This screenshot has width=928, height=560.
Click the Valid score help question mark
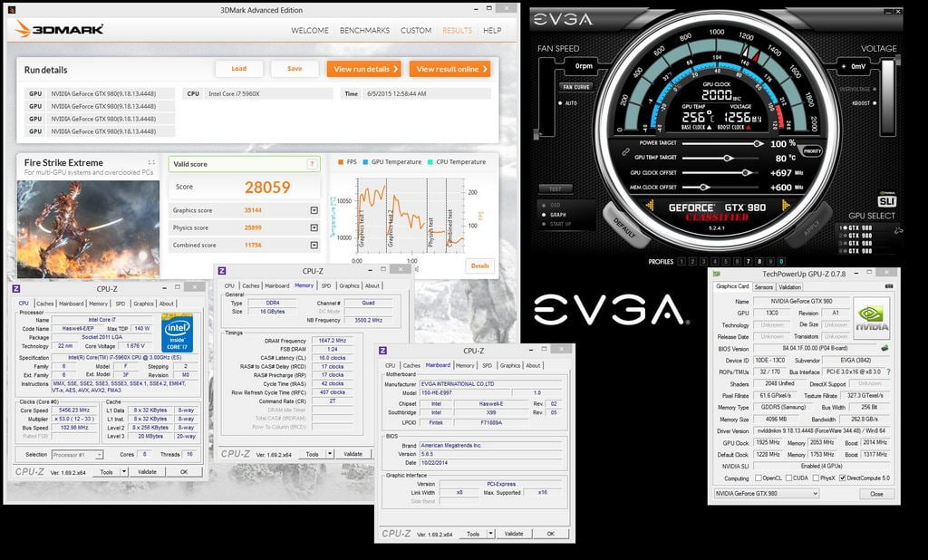pyautogui.click(x=313, y=164)
